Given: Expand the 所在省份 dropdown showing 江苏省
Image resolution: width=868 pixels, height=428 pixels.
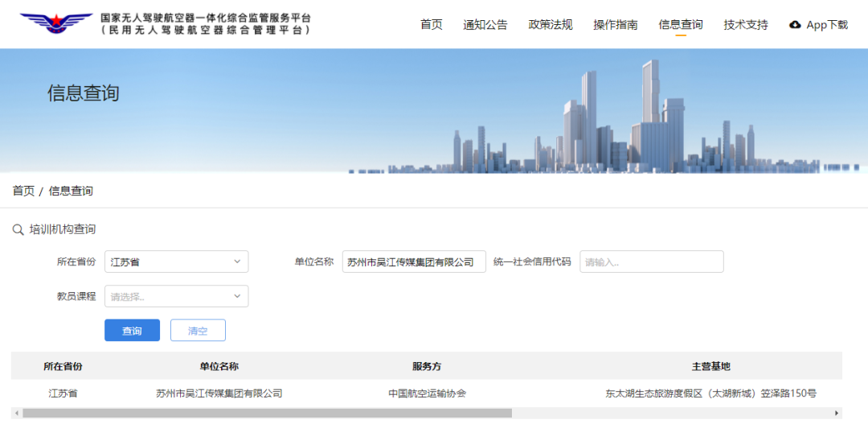Looking at the screenshot, I should [x=177, y=261].
